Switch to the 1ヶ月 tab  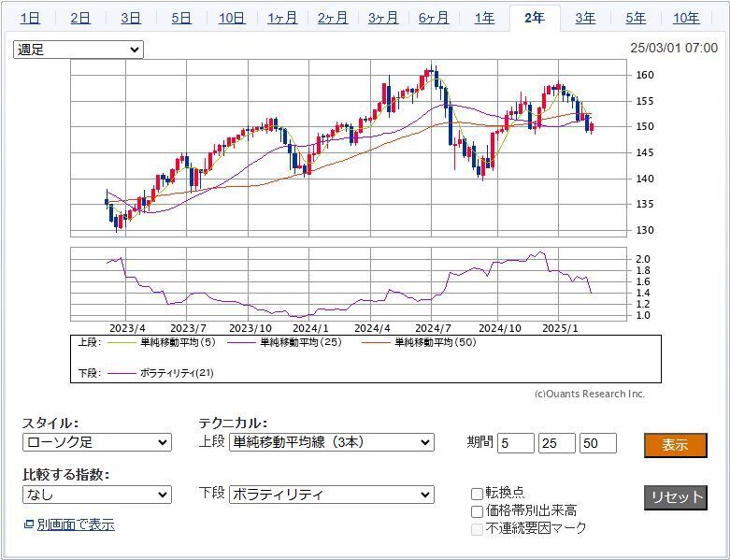[282, 18]
